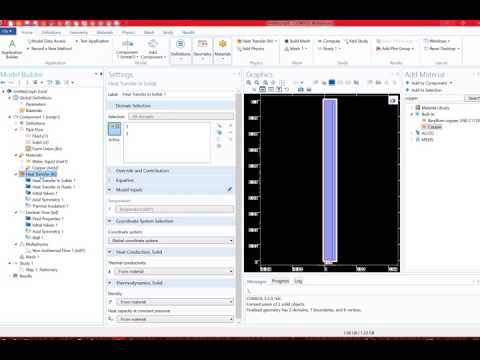
Task: Collapse the Coordinate System Selection section
Action: (x=110, y=221)
